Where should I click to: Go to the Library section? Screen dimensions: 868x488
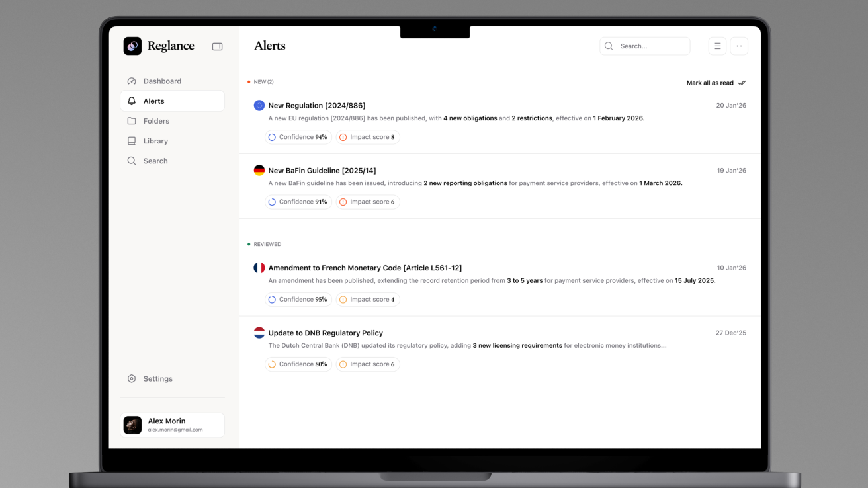click(x=155, y=141)
